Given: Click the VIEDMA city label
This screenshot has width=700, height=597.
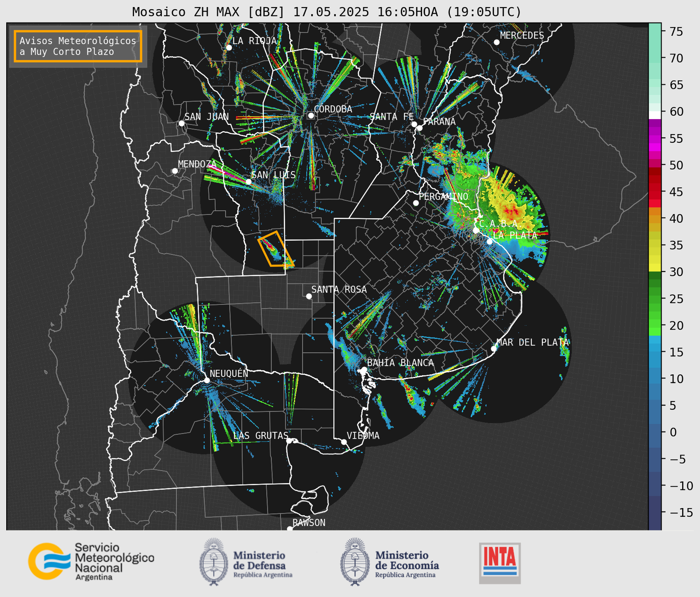Looking at the screenshot, I should tap(363, 436).
